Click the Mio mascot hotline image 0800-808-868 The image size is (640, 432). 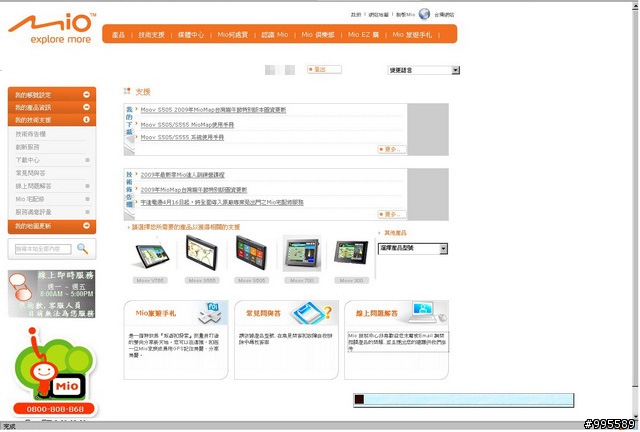click(54, 371)
